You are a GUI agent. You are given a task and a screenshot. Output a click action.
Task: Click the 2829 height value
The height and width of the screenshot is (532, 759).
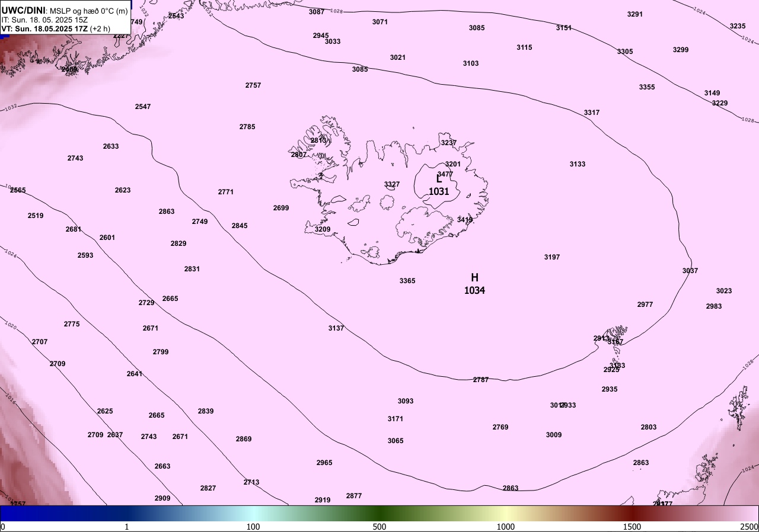[x=178, y=243]
